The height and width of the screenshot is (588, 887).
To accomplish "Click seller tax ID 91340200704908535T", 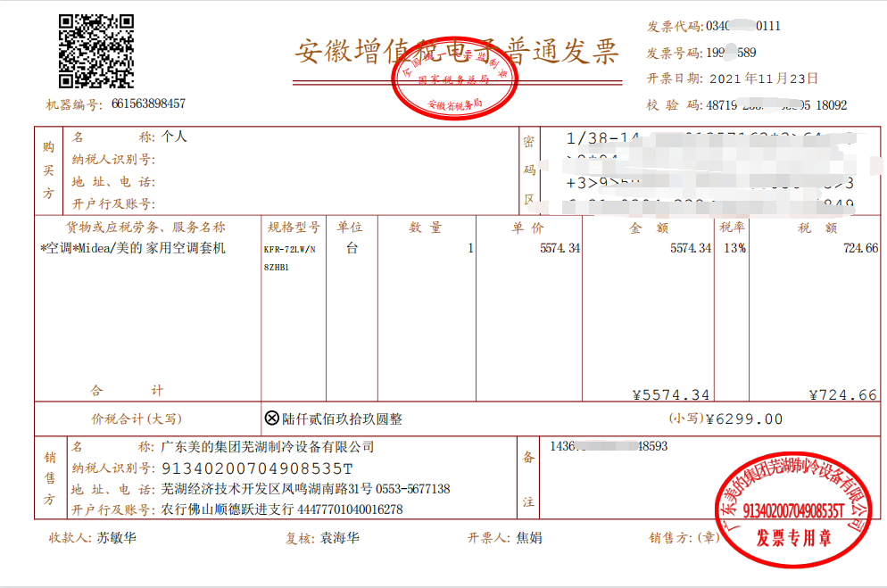I will click(x=257, y=468).
